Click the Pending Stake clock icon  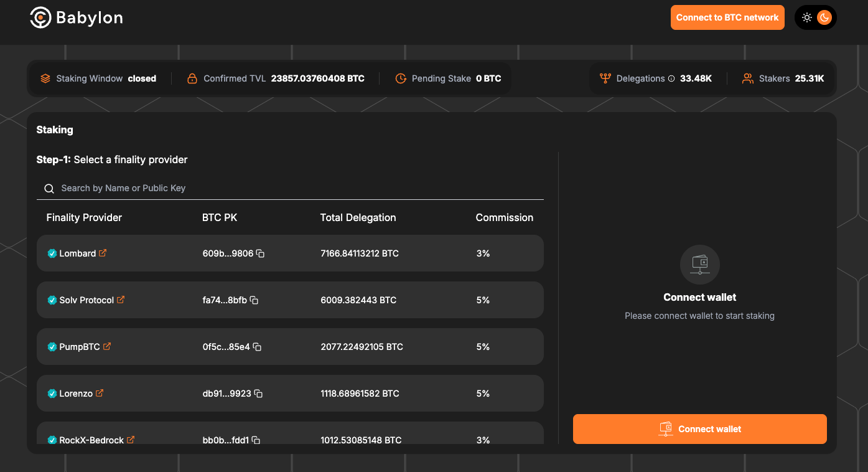[x=401, y=78]
